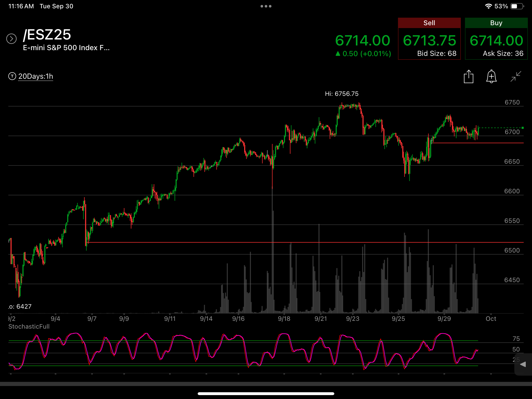Open the three-dot multitasking menu

(266, 6)
